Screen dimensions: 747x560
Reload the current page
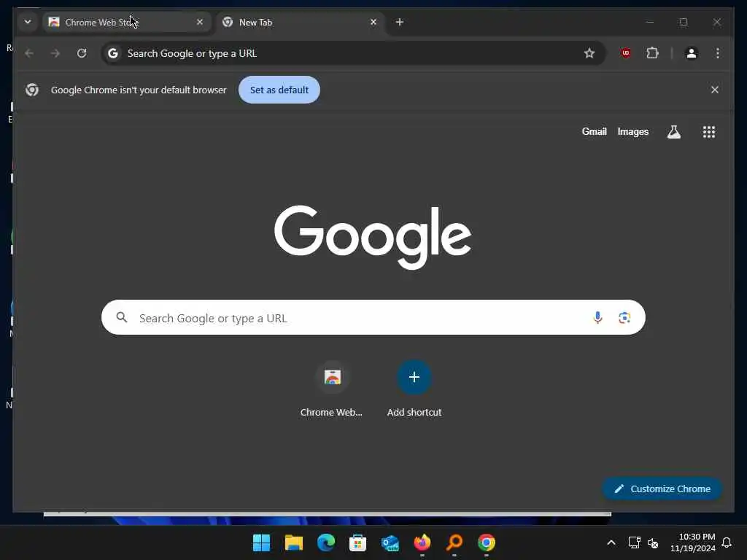(x=82, y=53)
